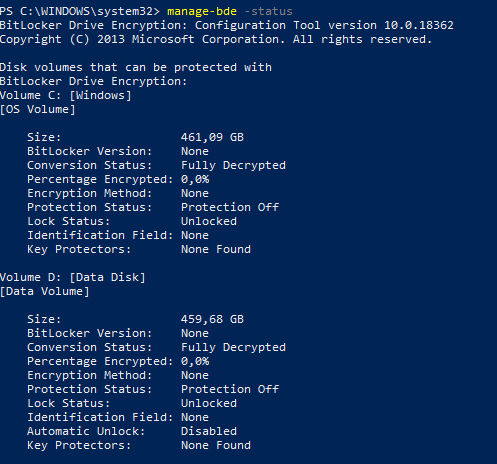Click D: volume Key Protectors None Found
The height and width of the screenshot is (464, 497).
coord(216,445)
